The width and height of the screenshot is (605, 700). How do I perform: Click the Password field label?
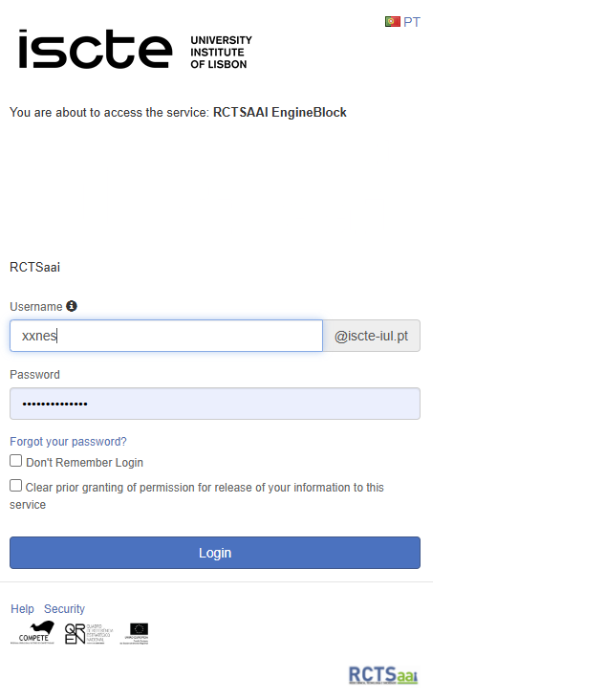[34, 375]
